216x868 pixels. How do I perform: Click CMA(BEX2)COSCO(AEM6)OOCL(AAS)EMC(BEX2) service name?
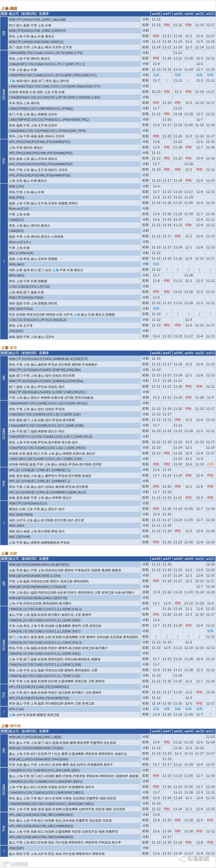46,781
